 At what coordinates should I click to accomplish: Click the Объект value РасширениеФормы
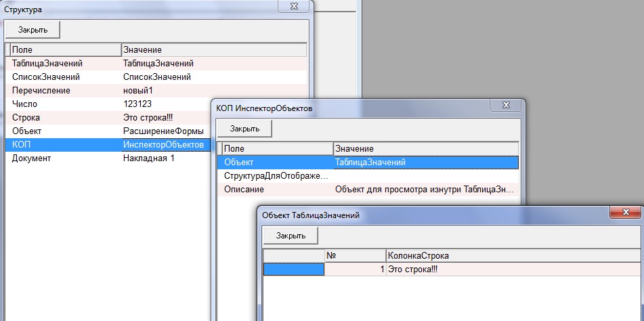pyautogui.click(x=163, y=131)
